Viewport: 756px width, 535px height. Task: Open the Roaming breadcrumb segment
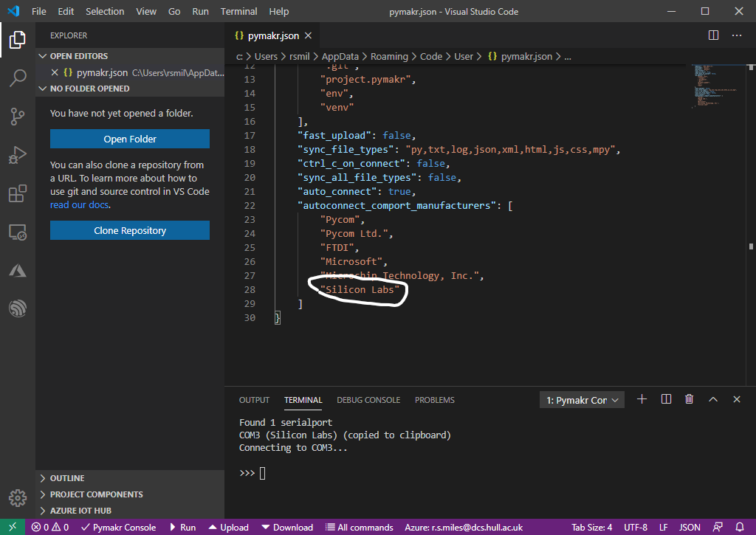(389, 57)
